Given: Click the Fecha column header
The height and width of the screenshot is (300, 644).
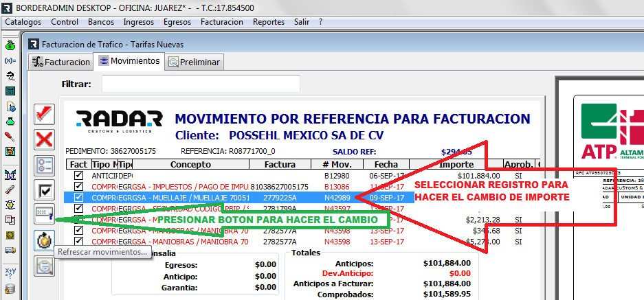Looking at the screenshot, I should pyautogui.click(x=386, y=164).
